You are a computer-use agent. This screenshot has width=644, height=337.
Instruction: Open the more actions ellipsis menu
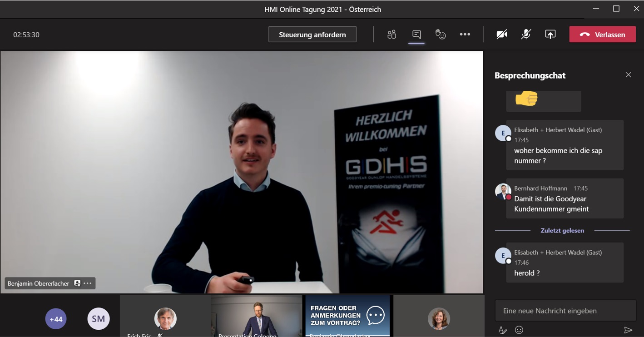pyautogui.click(x=465, y=35)
